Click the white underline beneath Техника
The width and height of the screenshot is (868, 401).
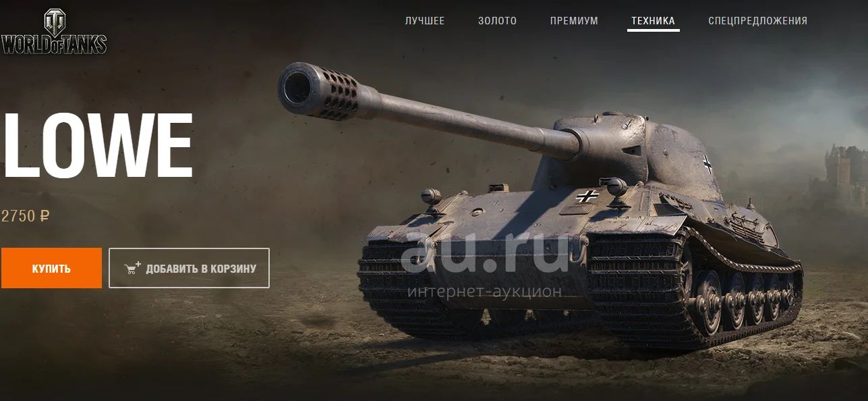click(x=653, y=30)
